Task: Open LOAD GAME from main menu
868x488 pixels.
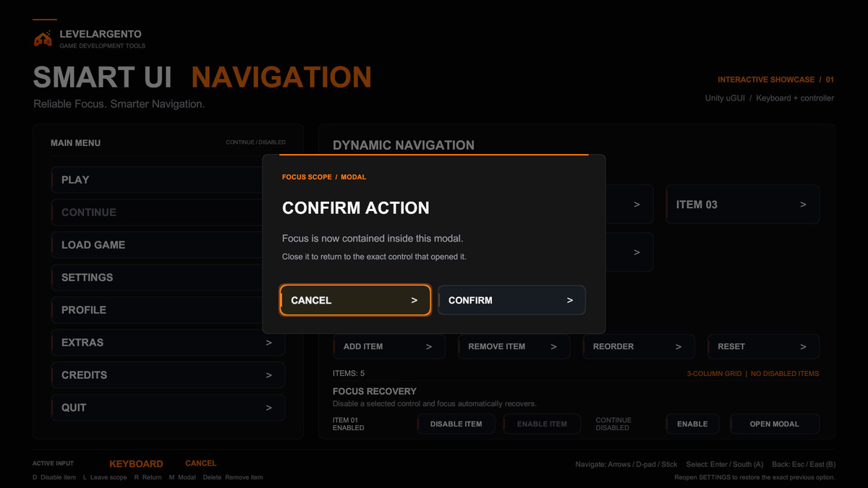Action: pyautogui.click(x=156, y=245)
